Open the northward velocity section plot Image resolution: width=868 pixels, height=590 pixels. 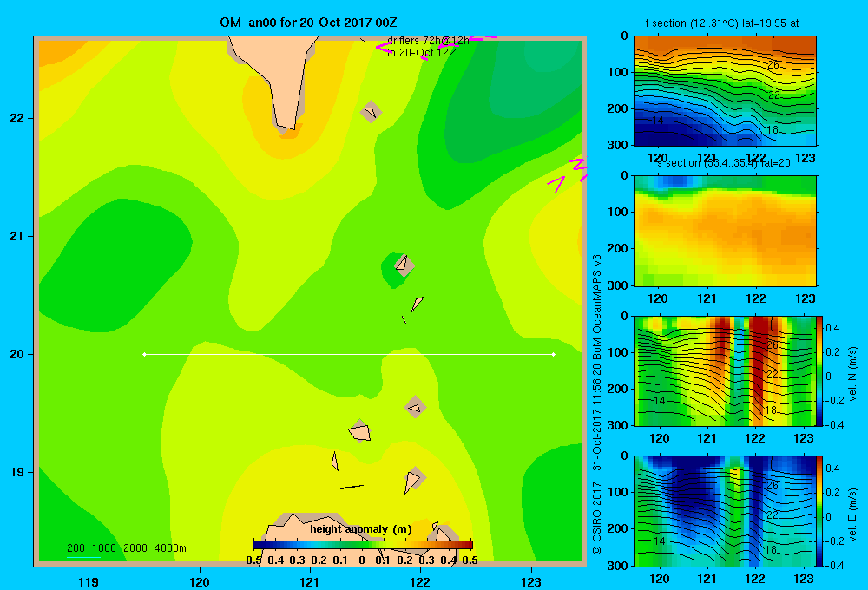click(725, 370)
